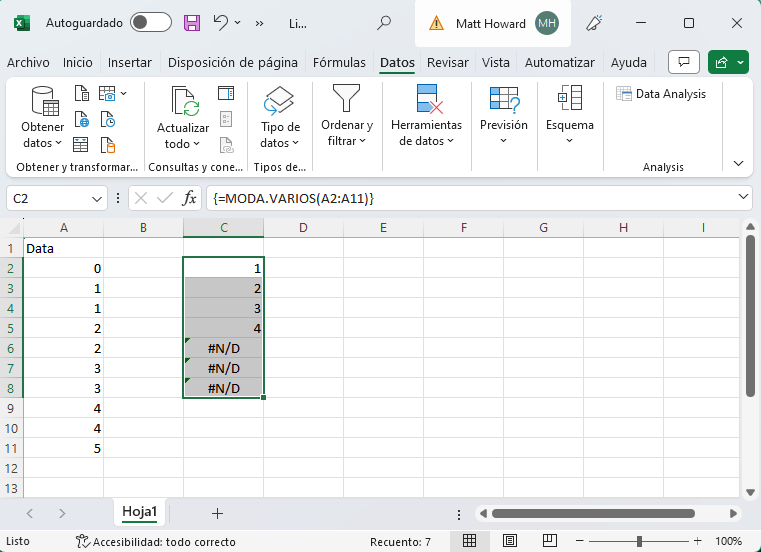Expand the Esquema outline group
Screen dimensions: 761x552
pyautogui.click(x=569, y=125)
